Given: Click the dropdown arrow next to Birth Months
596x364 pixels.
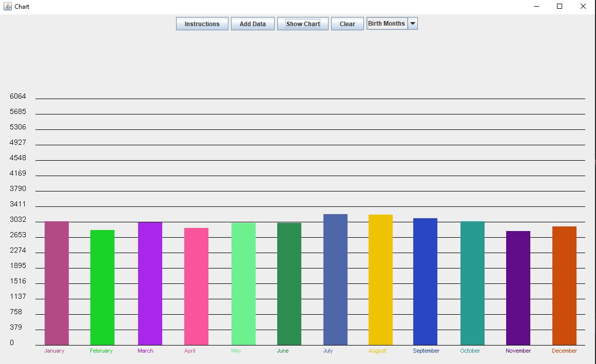Looking at the screenshot, I should (412, 23).
